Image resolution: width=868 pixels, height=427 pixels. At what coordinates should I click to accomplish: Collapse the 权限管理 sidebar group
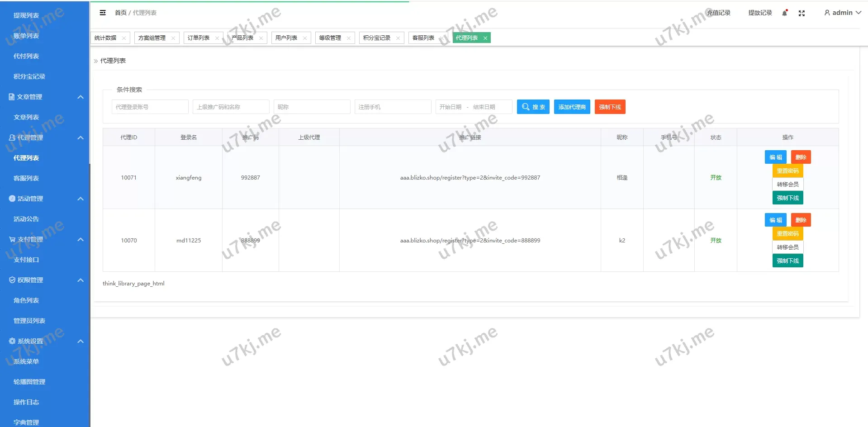click(81, 280)
